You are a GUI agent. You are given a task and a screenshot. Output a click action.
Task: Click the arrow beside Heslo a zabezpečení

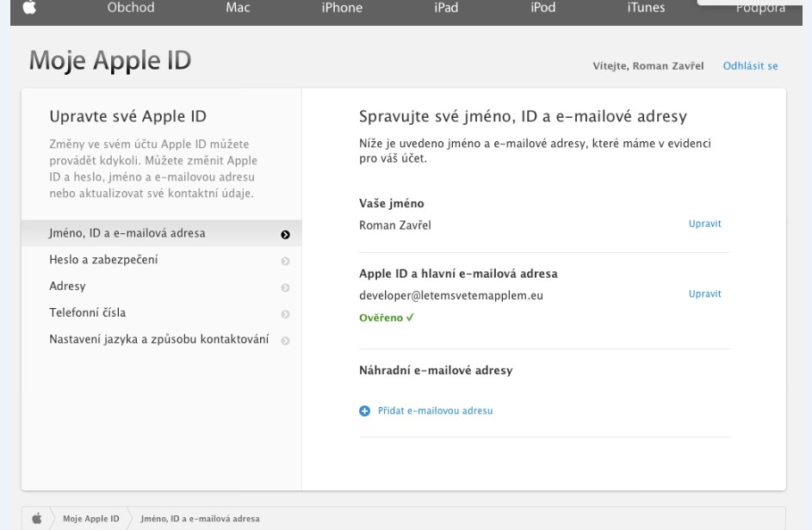(285, 262)
